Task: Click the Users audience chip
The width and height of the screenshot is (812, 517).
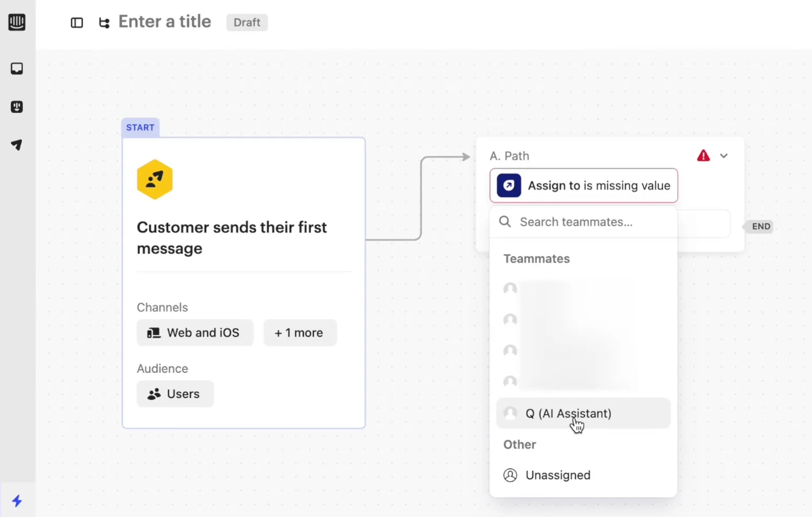Action: tap(175, 394)
